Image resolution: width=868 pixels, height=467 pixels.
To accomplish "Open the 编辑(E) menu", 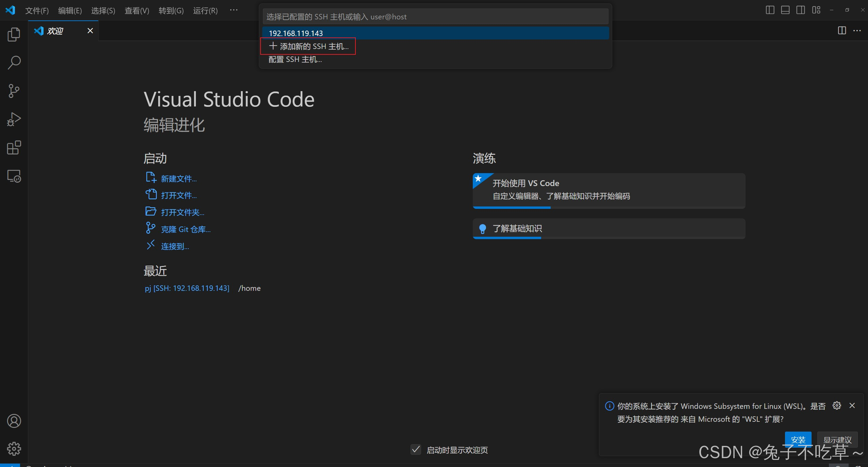I will pos(70,11).
